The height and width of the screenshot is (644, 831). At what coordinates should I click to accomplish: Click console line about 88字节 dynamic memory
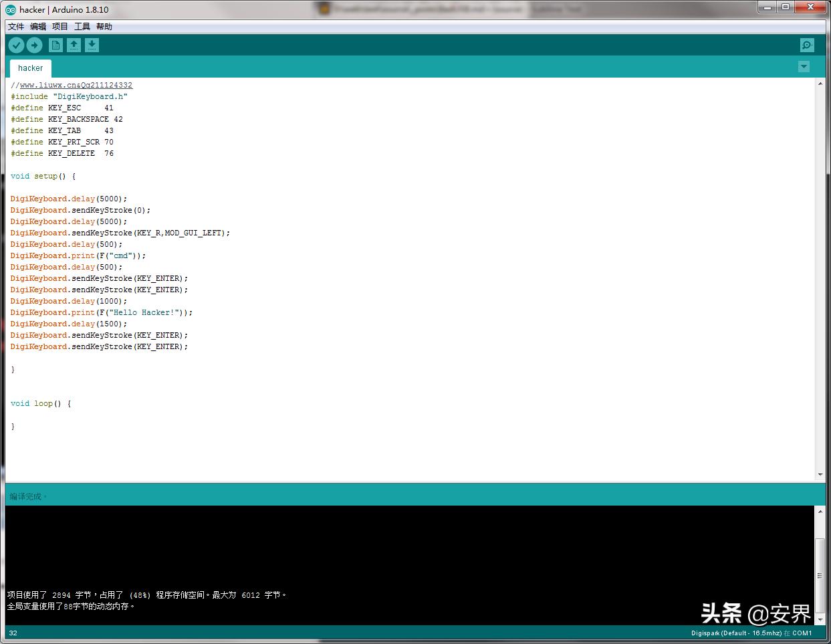point(72,606)
